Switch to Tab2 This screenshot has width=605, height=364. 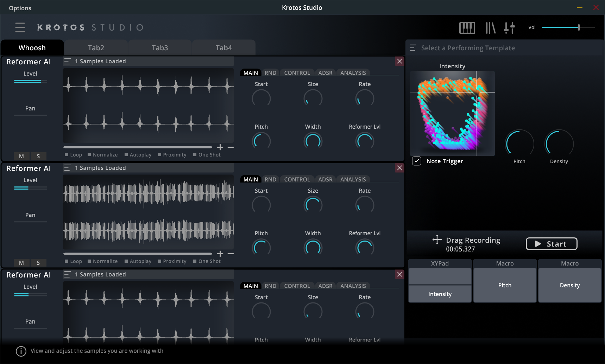point(96,47)
